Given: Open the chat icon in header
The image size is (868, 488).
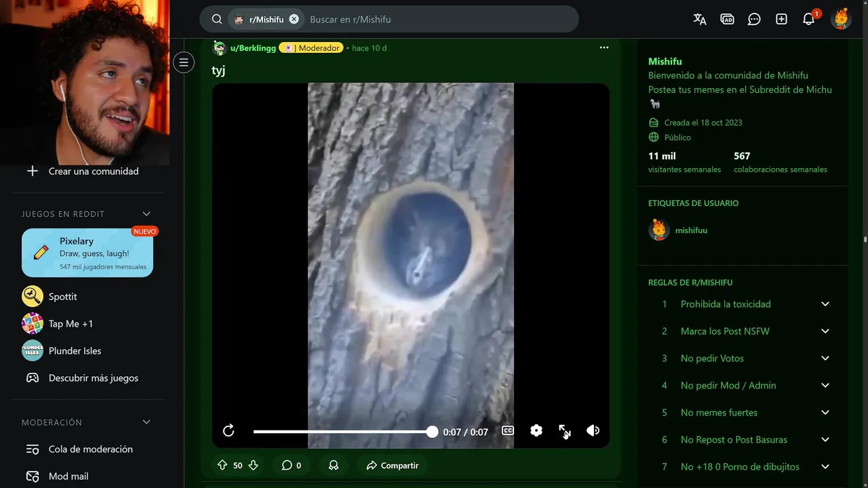Looking at the screenshot, I should coord(754,19).
